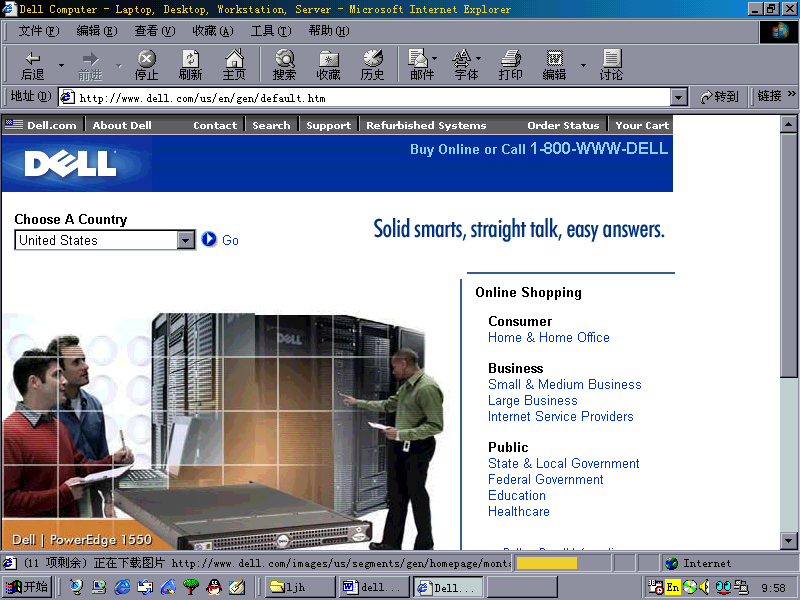Expand the Edit button dropdown arrow

pos(583,65)
